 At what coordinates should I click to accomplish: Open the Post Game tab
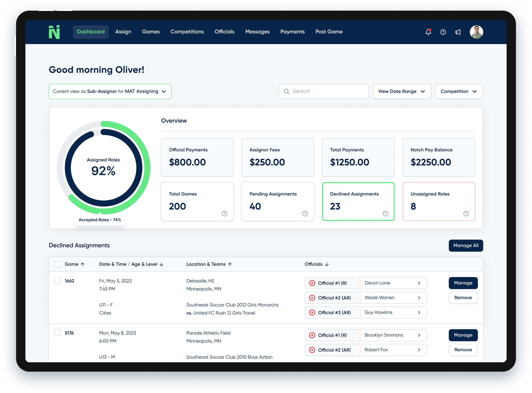[x=329, y=32]
